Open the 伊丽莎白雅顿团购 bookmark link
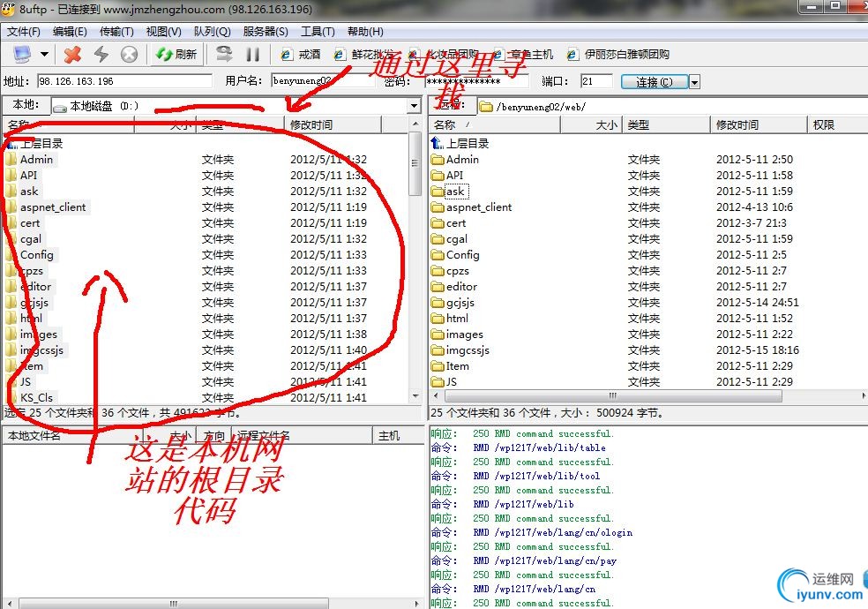 (618, 54)
